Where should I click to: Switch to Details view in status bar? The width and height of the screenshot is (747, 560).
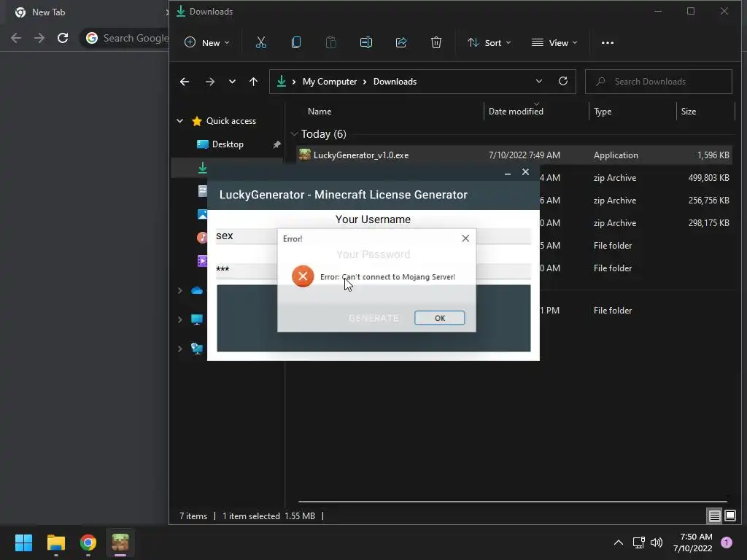(714, 516)
